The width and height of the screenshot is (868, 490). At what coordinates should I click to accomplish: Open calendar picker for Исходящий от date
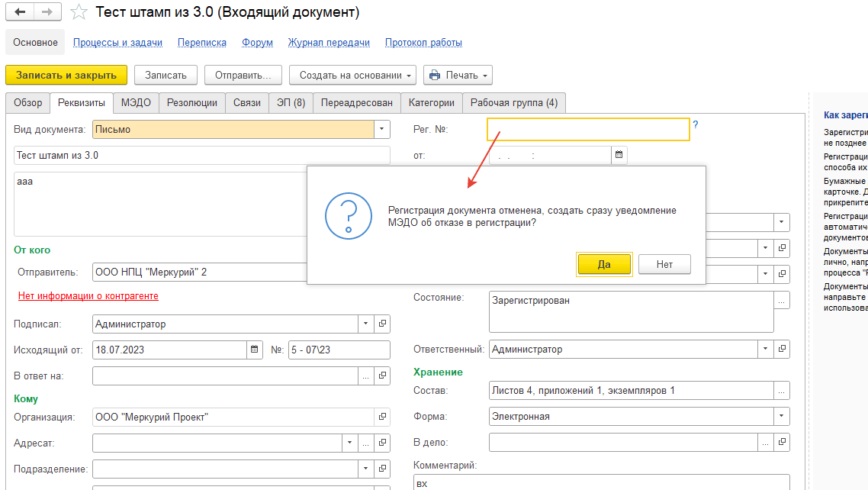click(x=254, y=350)
